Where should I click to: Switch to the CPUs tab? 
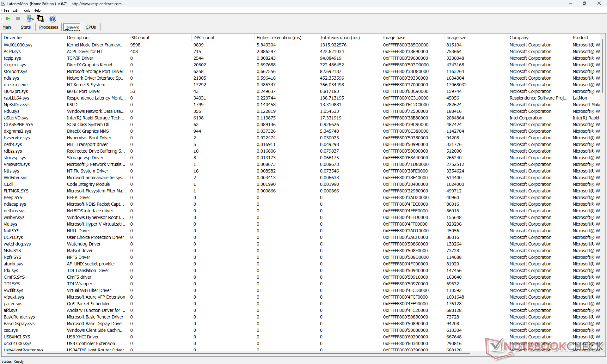(x=91, y=27)
